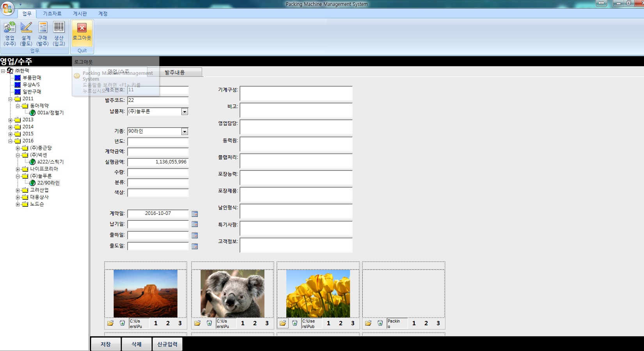Click the yellow tulips thumbnail

318,294
